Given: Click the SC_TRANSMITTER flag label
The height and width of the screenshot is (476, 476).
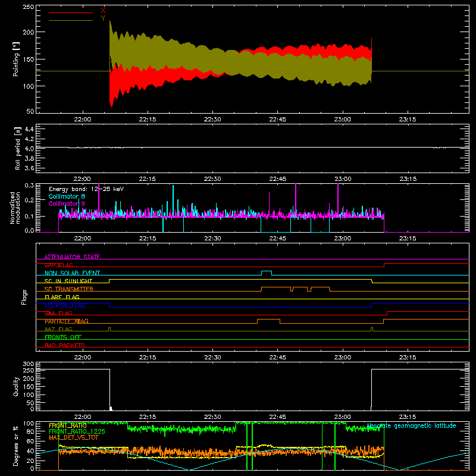Looking at the screenshot, I should pos(69,289).
